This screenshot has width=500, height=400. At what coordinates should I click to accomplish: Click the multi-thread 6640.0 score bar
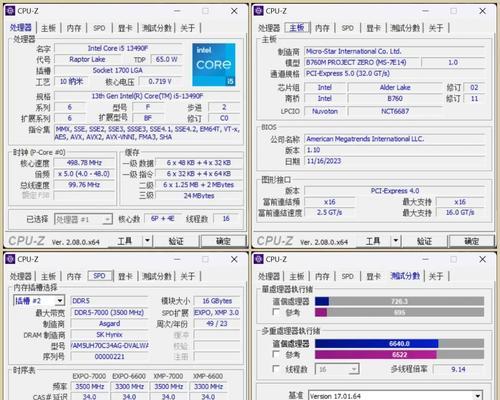[x=399, y=343]
